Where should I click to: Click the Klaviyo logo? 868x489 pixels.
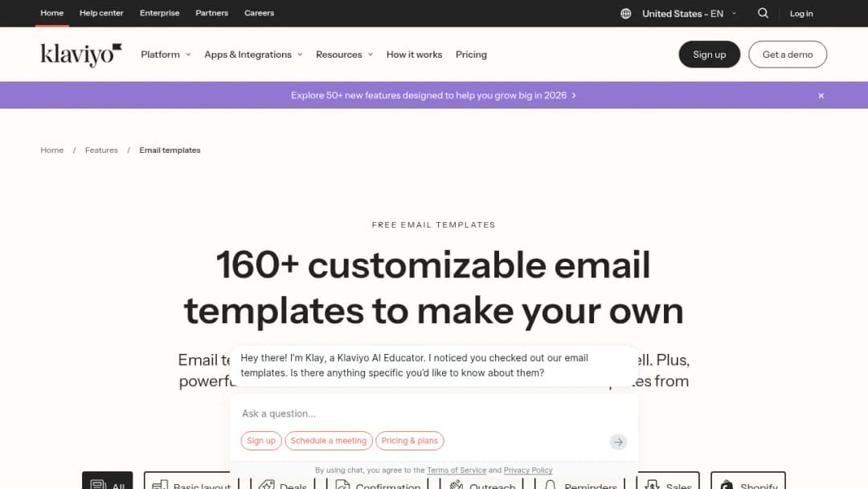(x=81, y=55)
